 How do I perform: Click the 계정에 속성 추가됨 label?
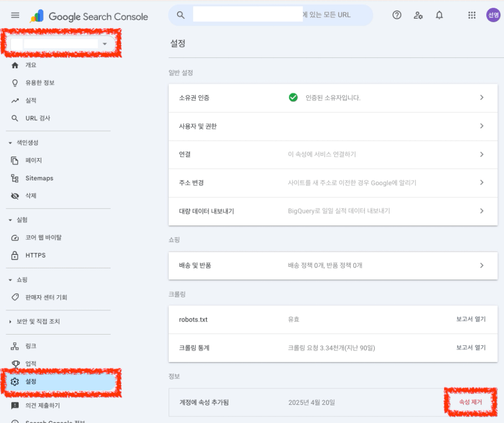[x=204, y=402]
